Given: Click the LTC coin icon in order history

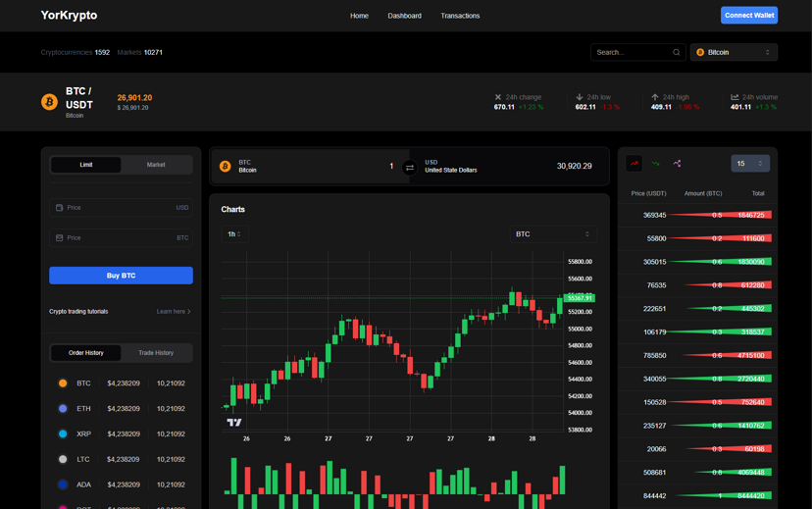Looking at the screenshot, I should click(x=63, y=459).
